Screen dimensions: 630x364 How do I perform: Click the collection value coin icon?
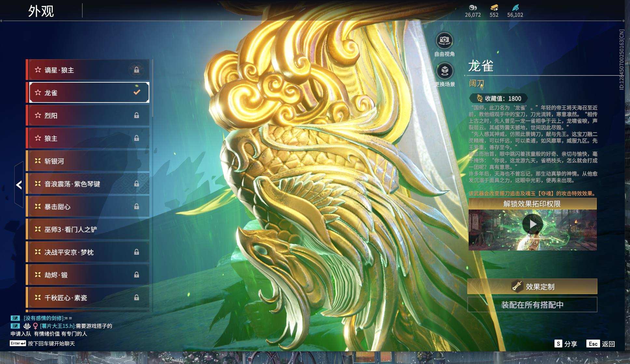click(x=479, y=98)
